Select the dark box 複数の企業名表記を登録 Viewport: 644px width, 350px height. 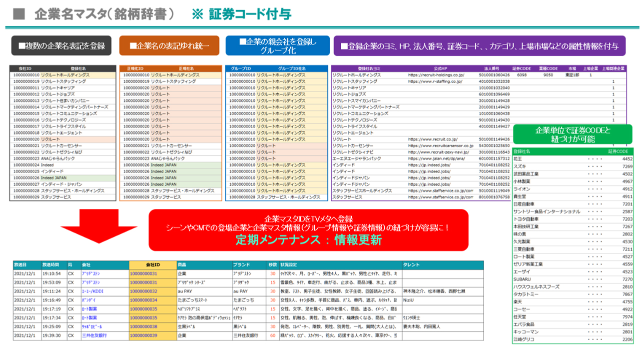tap(61, 45)
